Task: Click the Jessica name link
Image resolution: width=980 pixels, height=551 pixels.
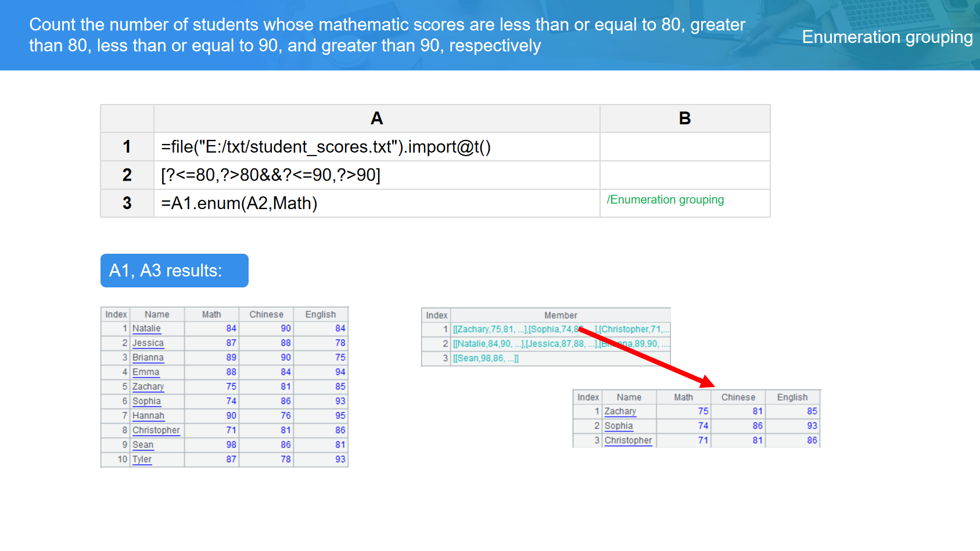Action: [148, 343]
